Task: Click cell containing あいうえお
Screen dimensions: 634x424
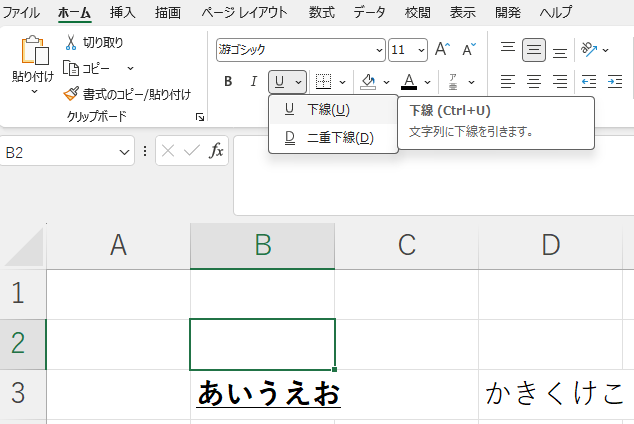Action: (x=262, y=394)
